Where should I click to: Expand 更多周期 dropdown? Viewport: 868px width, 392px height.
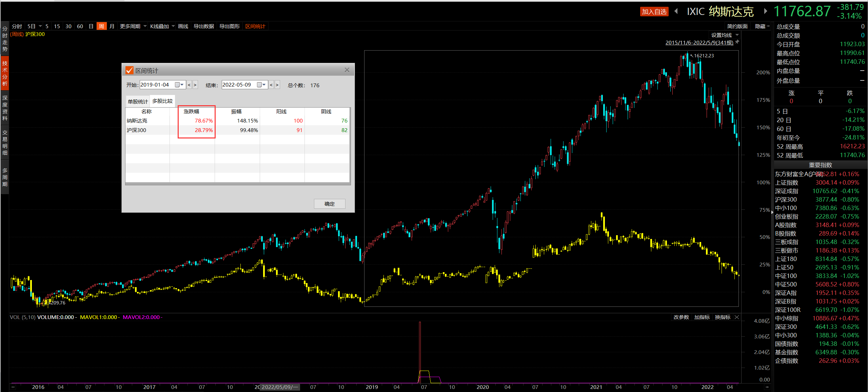point(133,26)
